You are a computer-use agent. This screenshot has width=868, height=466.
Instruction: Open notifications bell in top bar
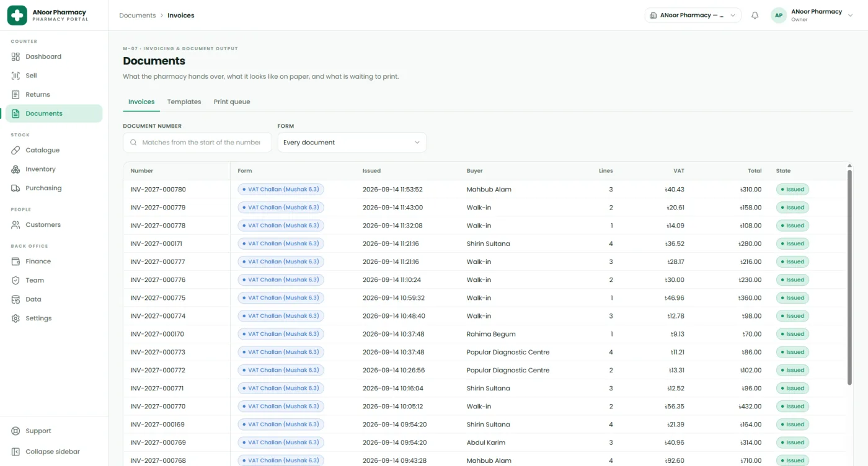point(755,15)
